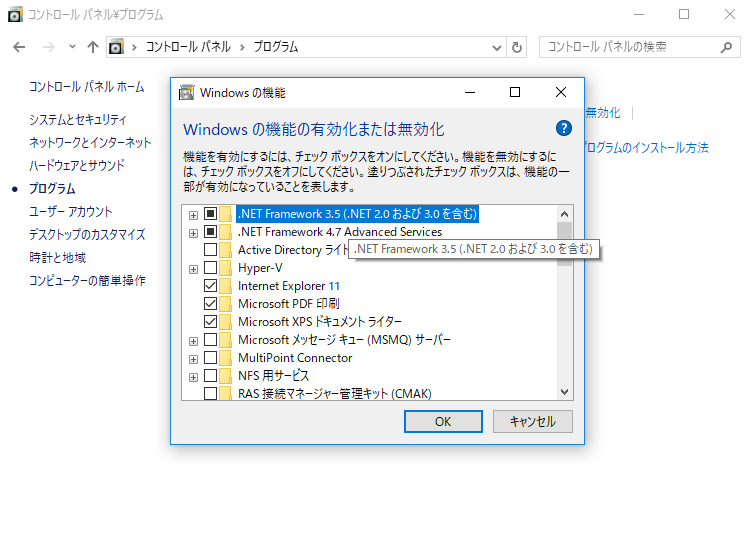Viewport: 753px width, 536px height.
Task: Open ユーザー アカウント category
Action: (70, 211)
